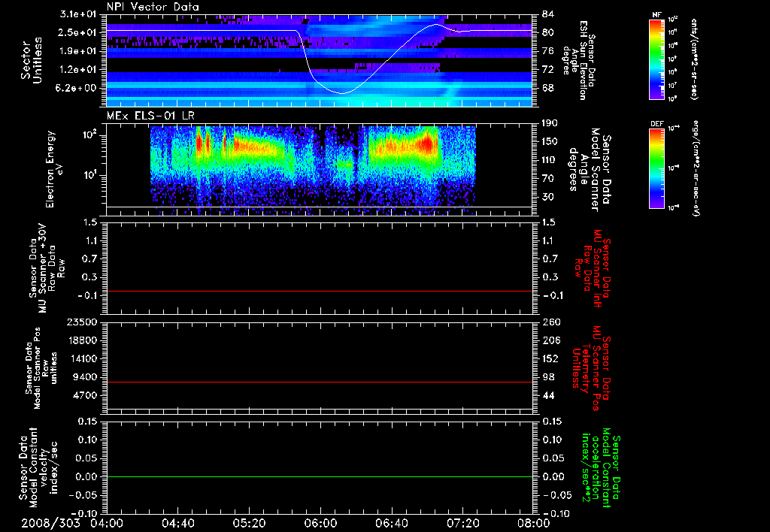Image resolution: width=770 pixels, height=532 pixels.
Task: Click the '206' telemetry tick value
Action: click(x=550, y=340)
